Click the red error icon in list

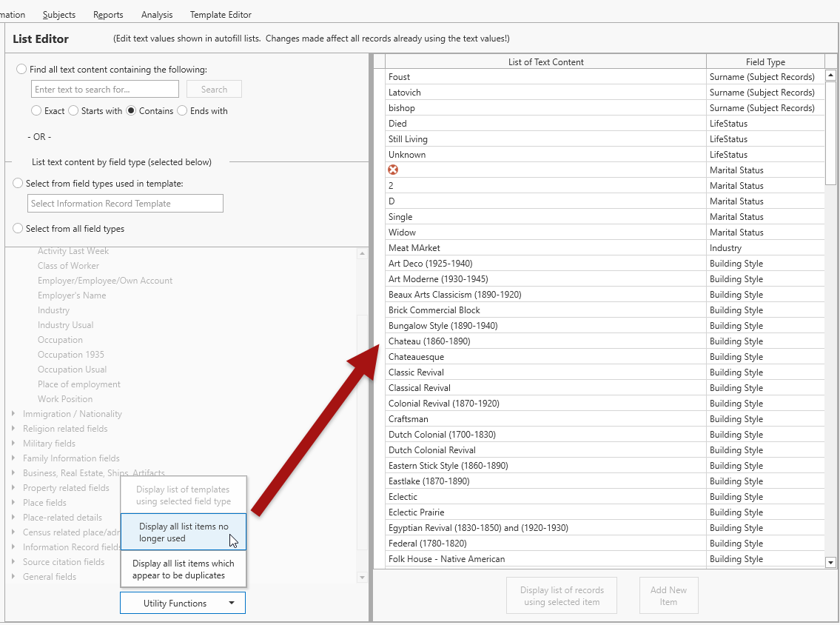click(393, 170)
